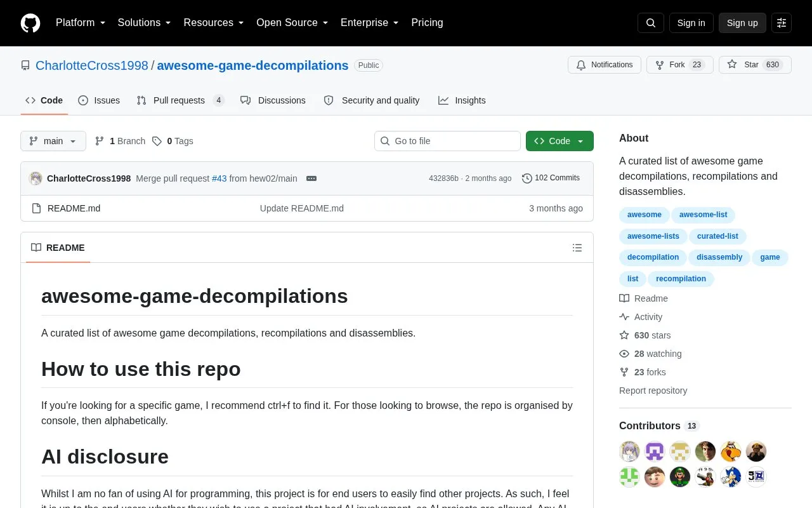812x508 pixels.
Task: Open the appearance settings icon in header
Action: click(x=782, y=23)
